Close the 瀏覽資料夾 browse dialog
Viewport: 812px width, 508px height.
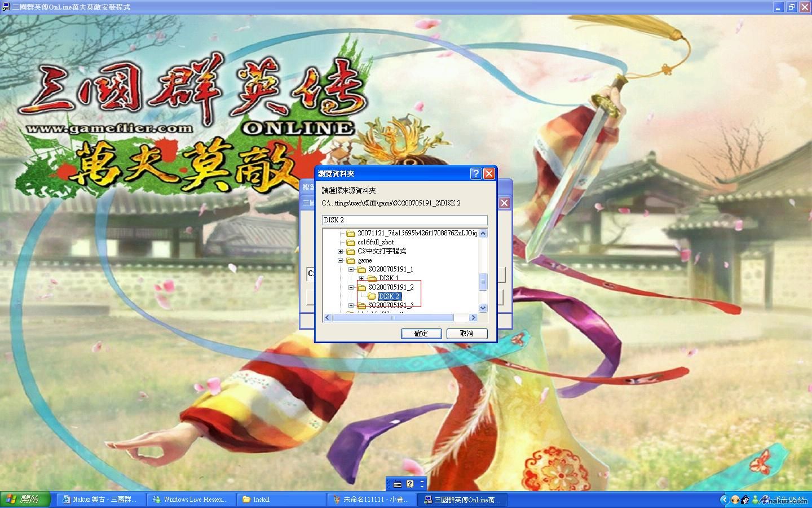[489, 173]
